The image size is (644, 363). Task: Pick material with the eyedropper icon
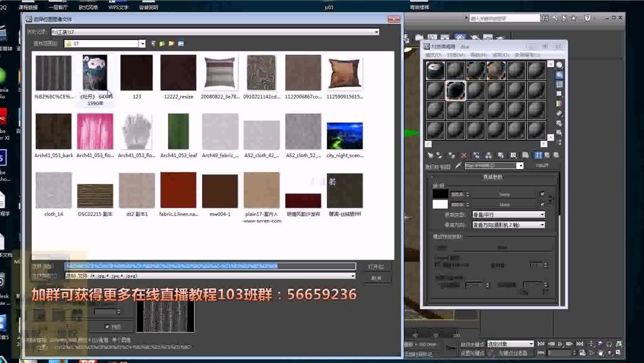point(457,165)
